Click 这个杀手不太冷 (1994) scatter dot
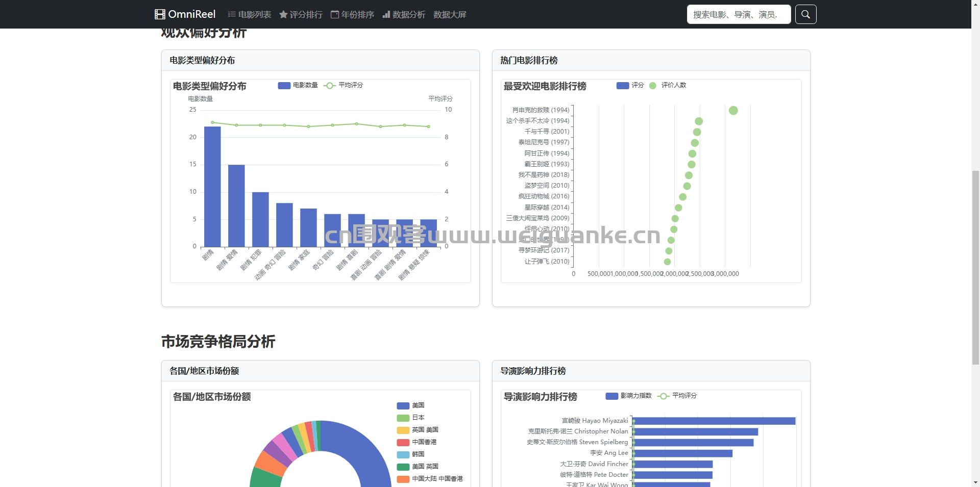Screen dimensions: 980x487 pyautogui.click(x=699, y=121)
